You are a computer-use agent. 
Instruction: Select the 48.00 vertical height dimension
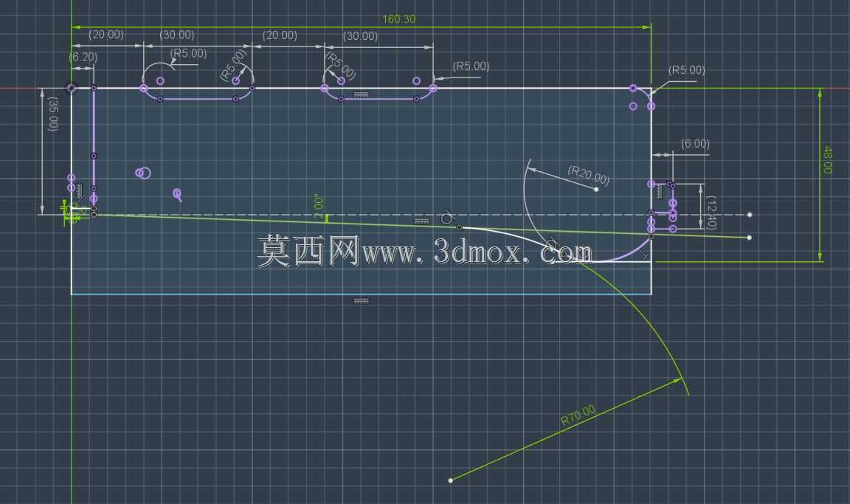[827, 160]
